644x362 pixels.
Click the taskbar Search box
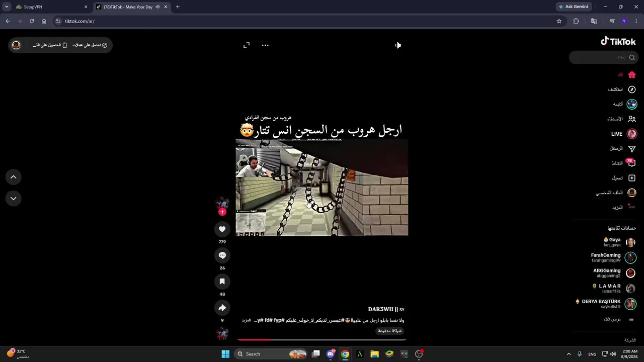click(x=271, y=354)
